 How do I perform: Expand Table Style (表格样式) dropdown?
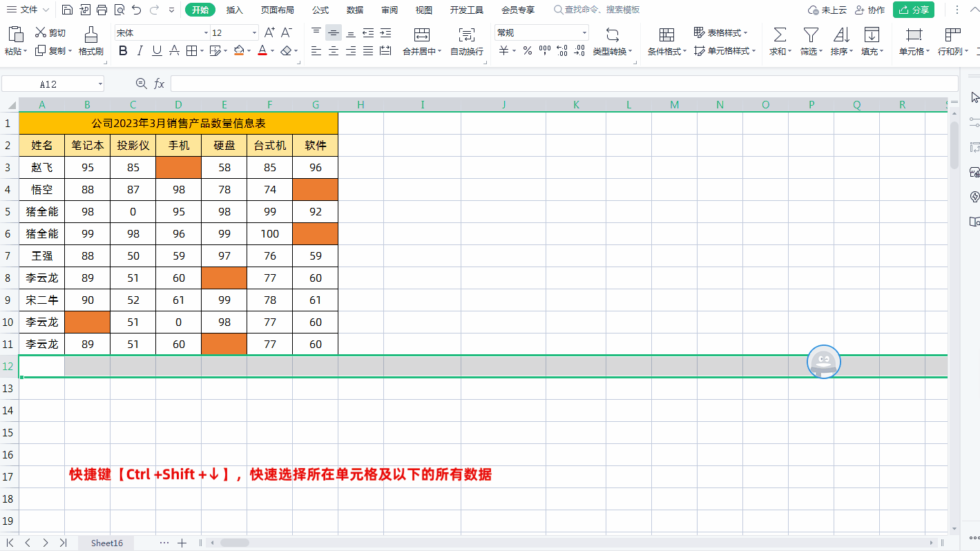tap(746, 33)
